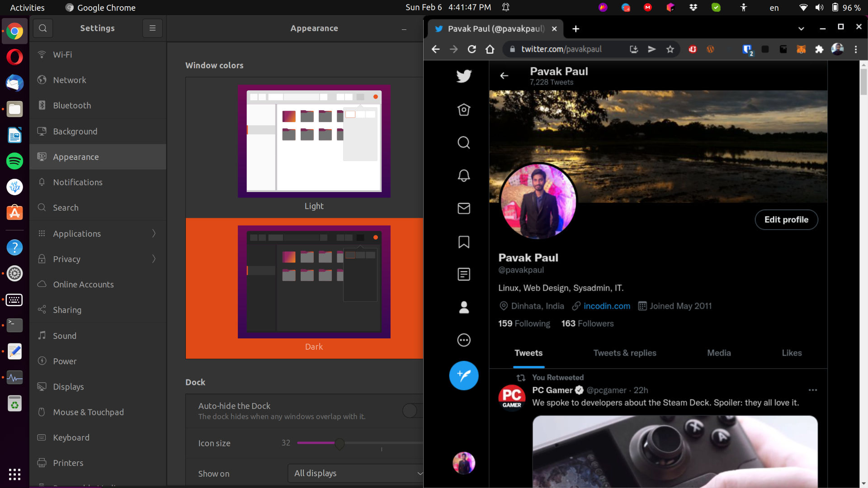Switch to Tweets and replies tab
Viewport: 868px width, 488px height.
pos(625,353)
